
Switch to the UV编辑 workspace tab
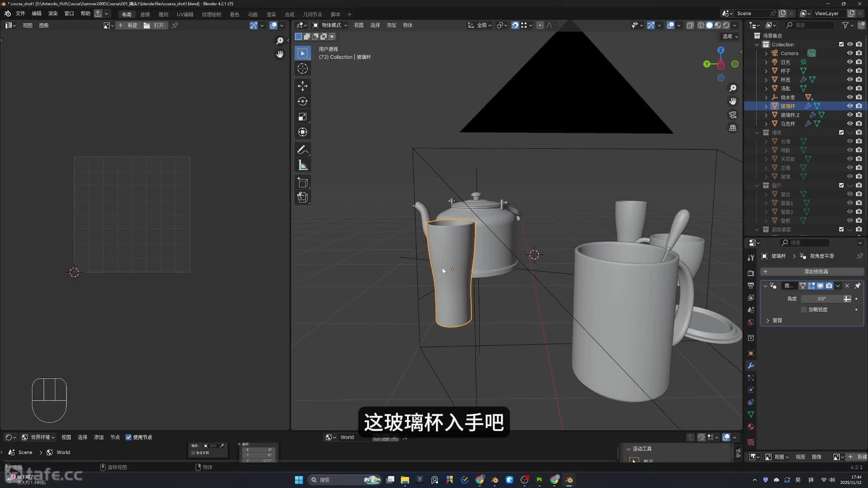click(x=185, y=14)
